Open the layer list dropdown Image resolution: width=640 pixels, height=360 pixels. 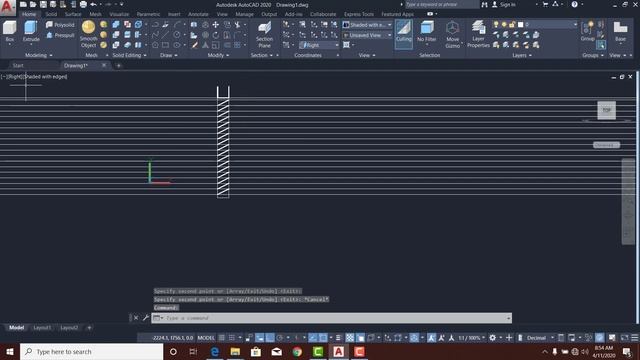(575, 25)
